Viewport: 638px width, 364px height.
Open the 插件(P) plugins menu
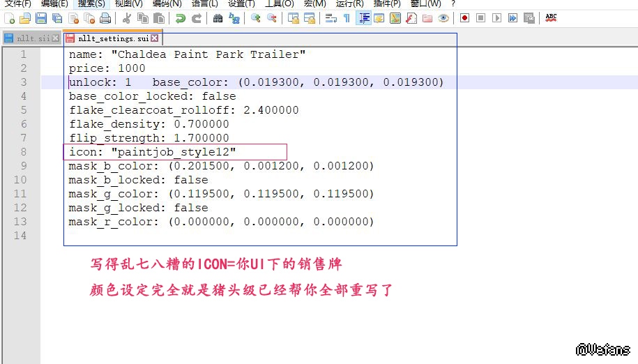point(387,3)
